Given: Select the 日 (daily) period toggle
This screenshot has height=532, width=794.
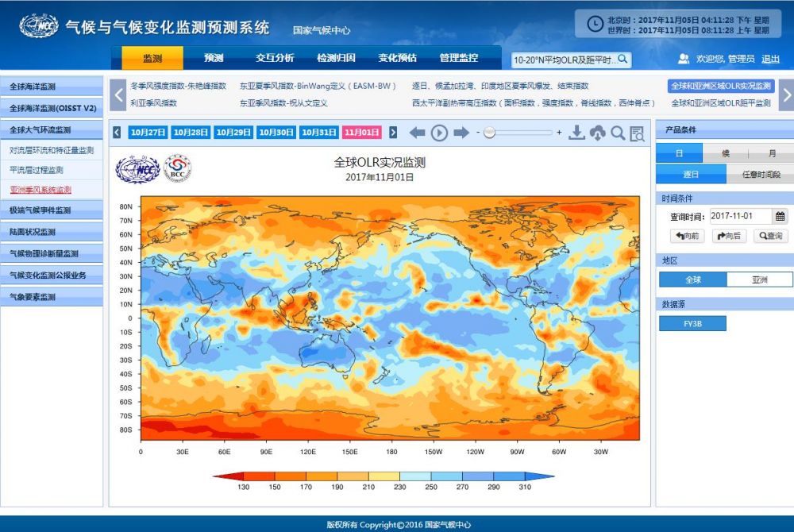Looking at the screenshot, I should tap(680, 154).
